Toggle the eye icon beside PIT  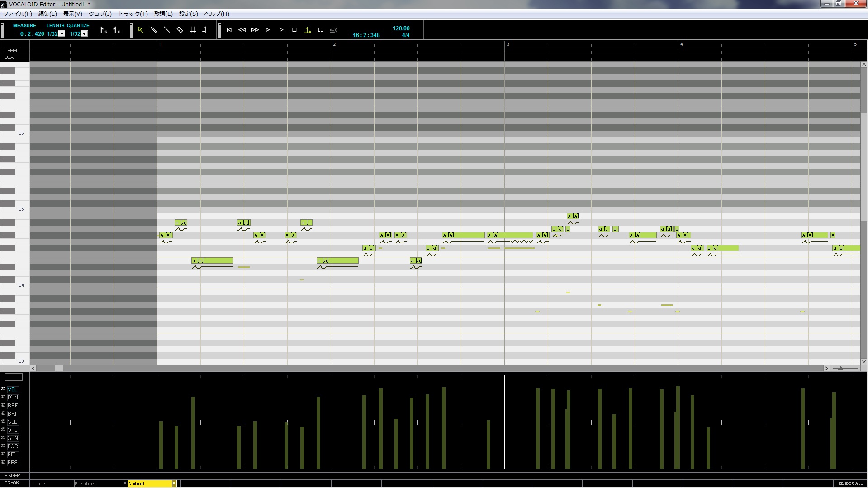point(3,454)
